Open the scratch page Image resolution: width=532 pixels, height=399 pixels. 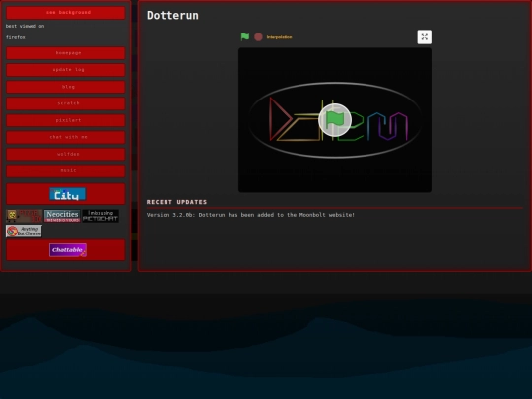pos(66,103)
